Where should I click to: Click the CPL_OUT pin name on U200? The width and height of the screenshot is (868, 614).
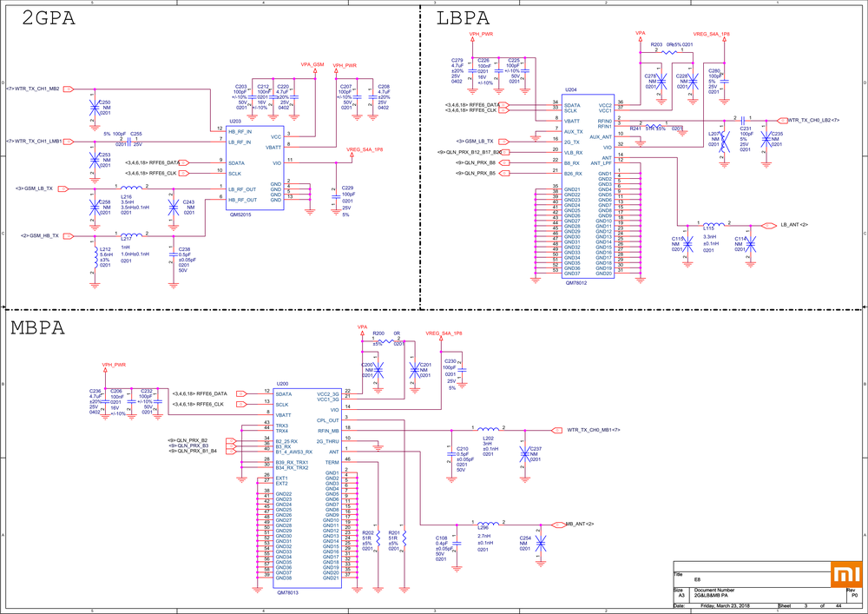[328, 420]
